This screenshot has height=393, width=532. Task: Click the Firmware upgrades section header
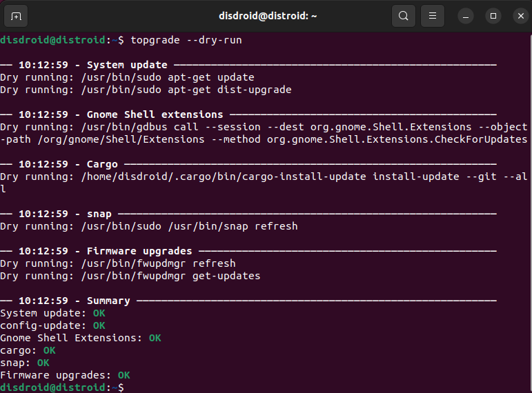[x=248, y=251]
